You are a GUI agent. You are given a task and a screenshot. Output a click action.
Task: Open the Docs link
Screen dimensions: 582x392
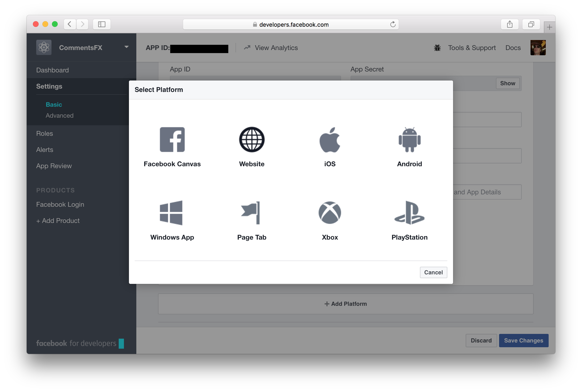(x=513, y=48)
